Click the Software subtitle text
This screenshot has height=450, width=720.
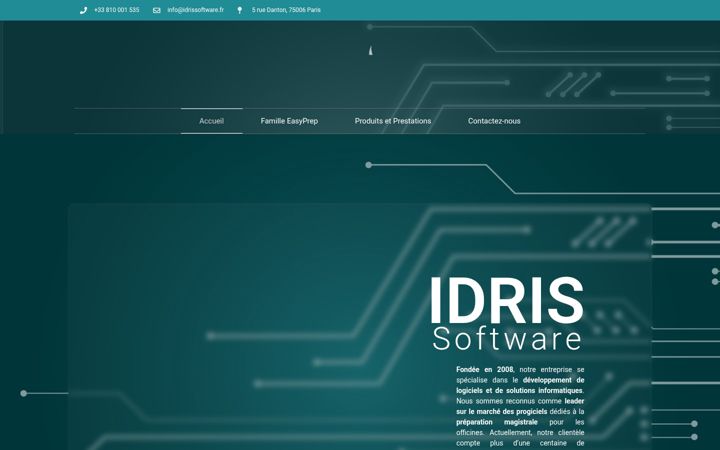pyautogui.click(x=507, y=339)
